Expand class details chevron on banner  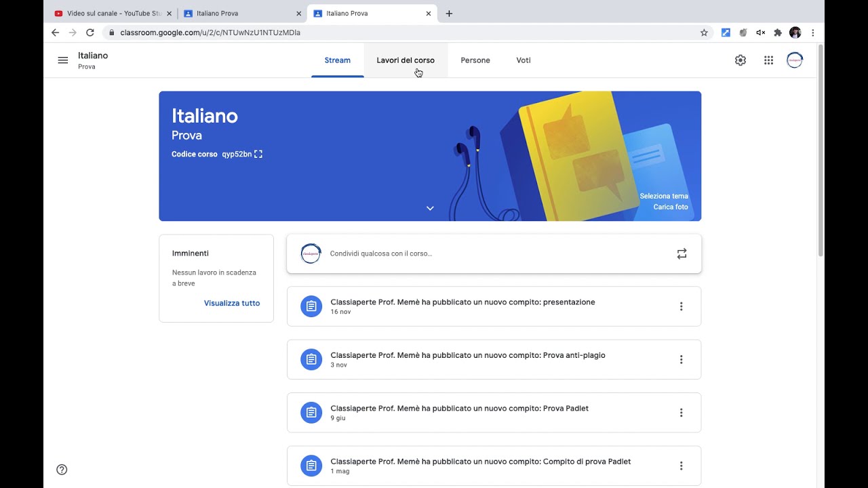(430, 208)
